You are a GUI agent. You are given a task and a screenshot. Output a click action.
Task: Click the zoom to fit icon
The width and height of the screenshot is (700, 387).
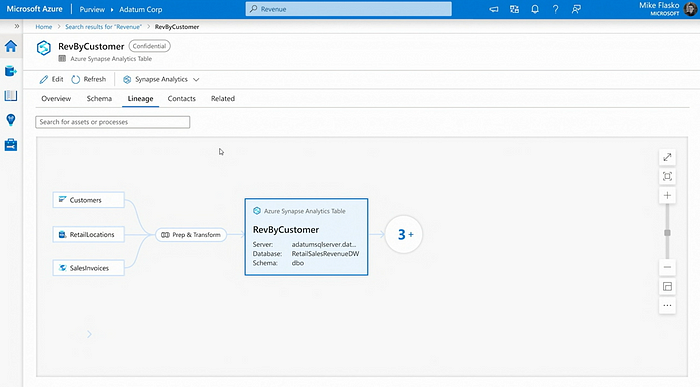pos(667,176)
